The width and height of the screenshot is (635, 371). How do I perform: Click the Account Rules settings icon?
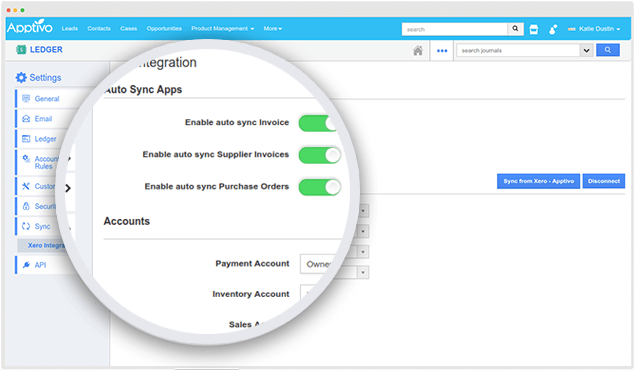click(x=26, y=159)
